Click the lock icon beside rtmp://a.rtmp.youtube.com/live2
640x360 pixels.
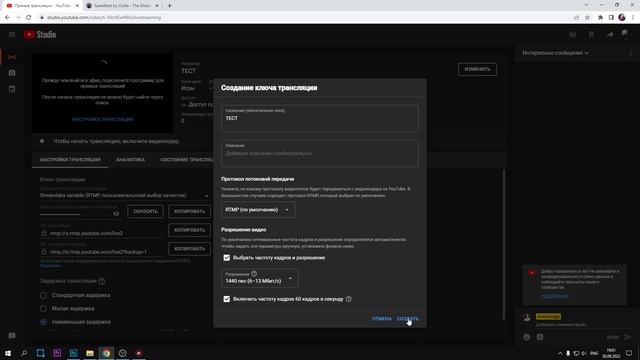point(44,233)
